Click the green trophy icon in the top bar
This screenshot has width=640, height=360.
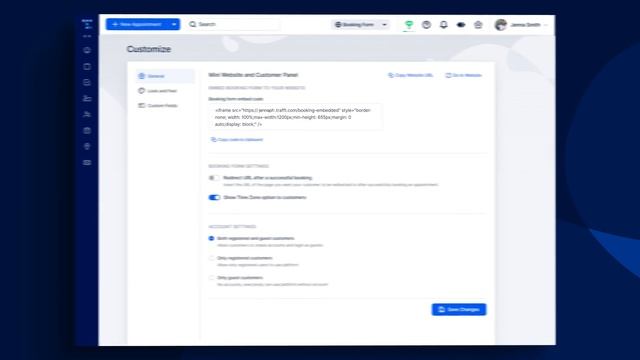coord(409,24)
